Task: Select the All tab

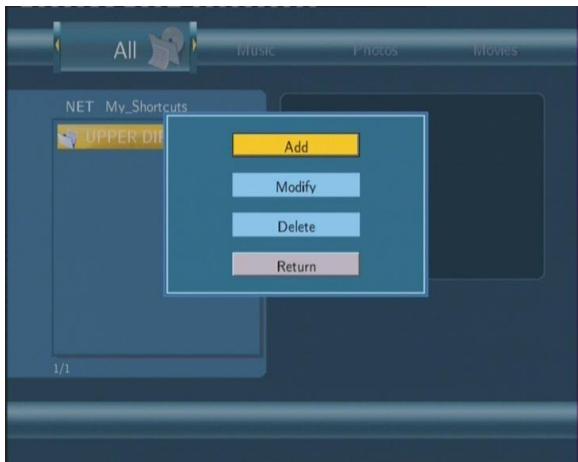Action: tap(125, 47)
